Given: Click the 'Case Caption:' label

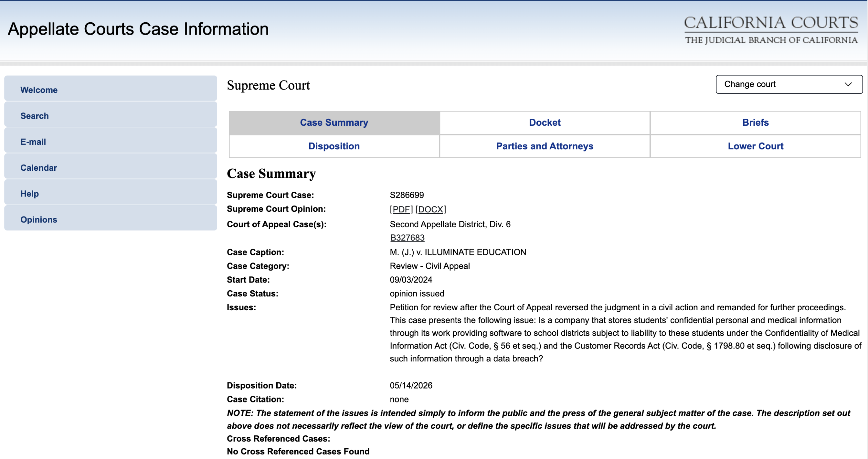Looking at the screenshot, I should click(256, 252).
